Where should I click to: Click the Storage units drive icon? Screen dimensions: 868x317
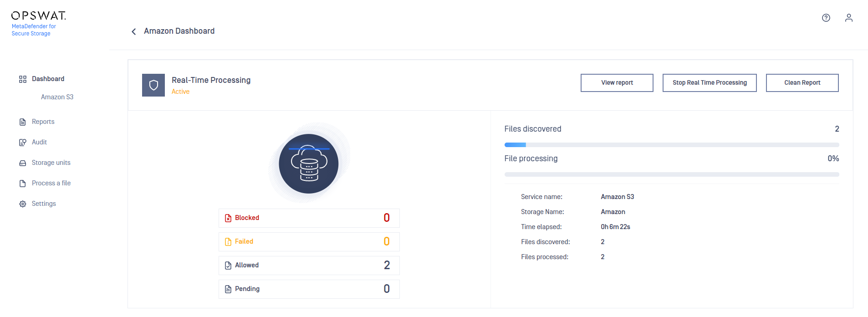pos(23,163)
